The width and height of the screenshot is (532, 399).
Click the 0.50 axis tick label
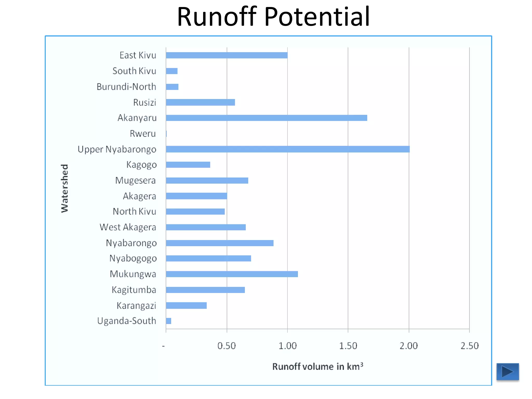(x=226, y=346)
